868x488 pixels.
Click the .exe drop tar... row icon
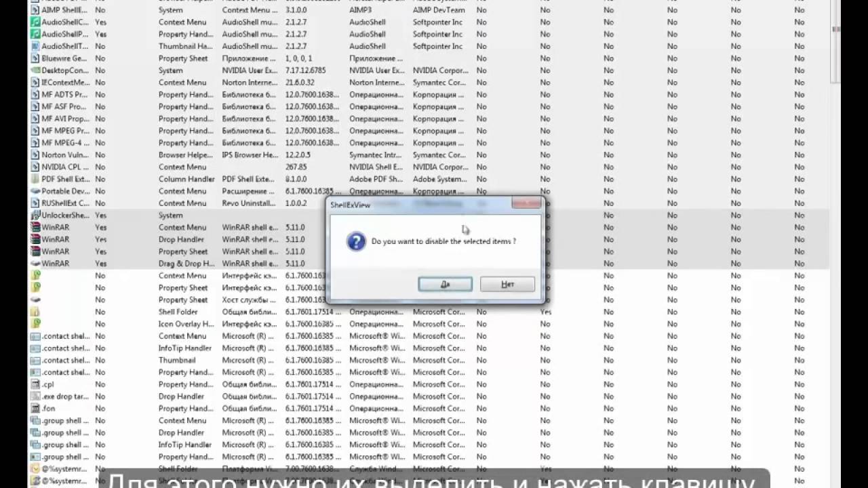35,396
